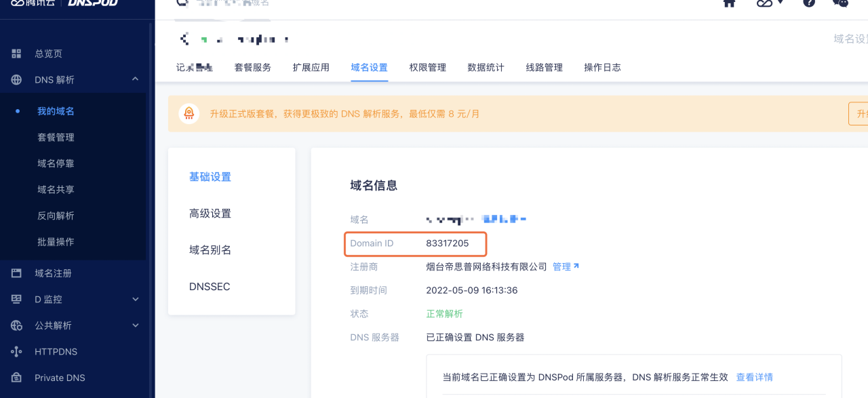Image resolution: width=868 pixels, height=398 pixels.
Task: Switch to the 操作日志 tab
Action: [602, 67]
